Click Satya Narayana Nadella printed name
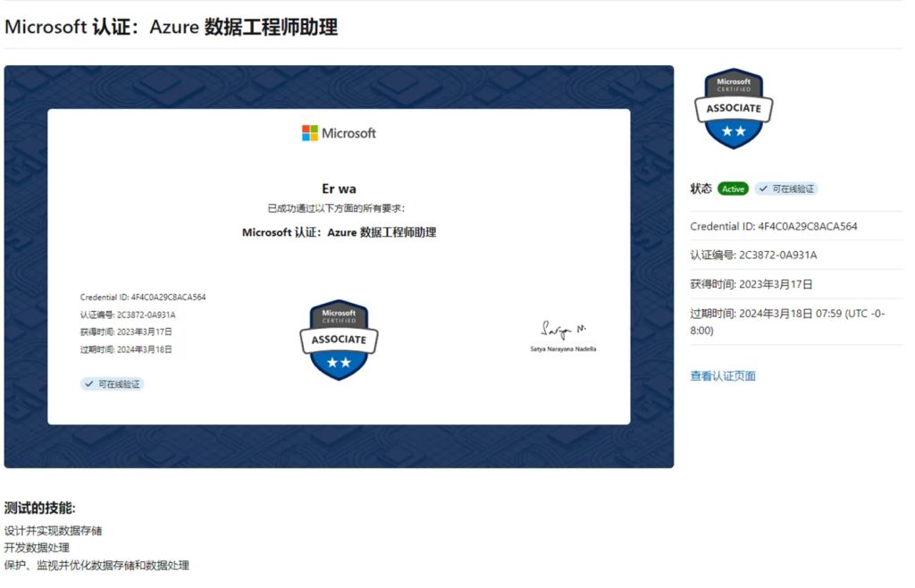The height and width of the screenshot is (588, 915). (x=563, y=349)
